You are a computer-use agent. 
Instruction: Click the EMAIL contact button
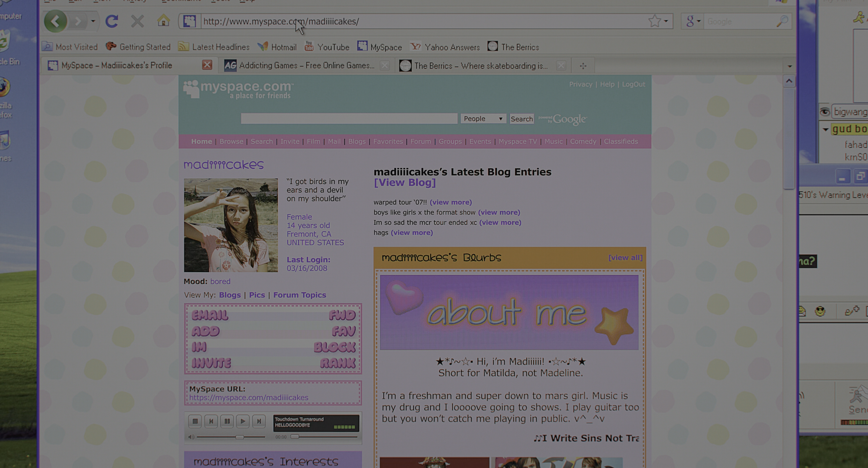[210, 315]
